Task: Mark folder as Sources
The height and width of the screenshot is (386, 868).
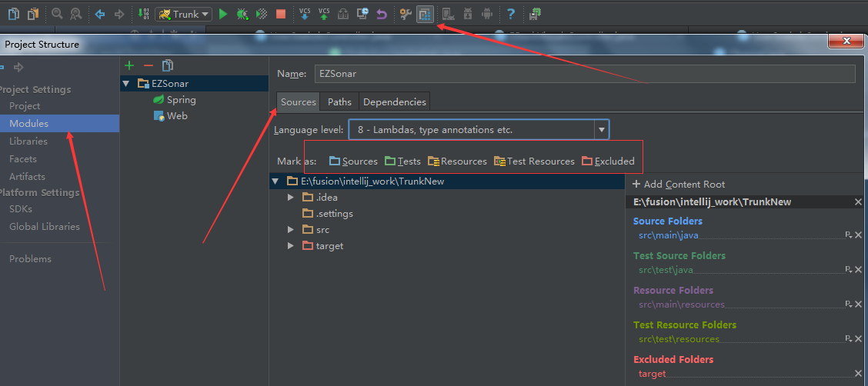Action: point(353,161)
